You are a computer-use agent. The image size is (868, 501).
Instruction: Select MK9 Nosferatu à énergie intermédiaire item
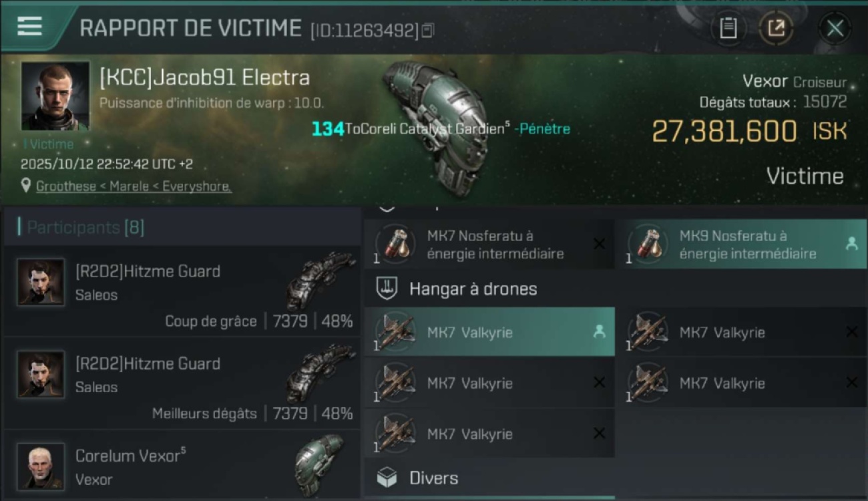740,244
